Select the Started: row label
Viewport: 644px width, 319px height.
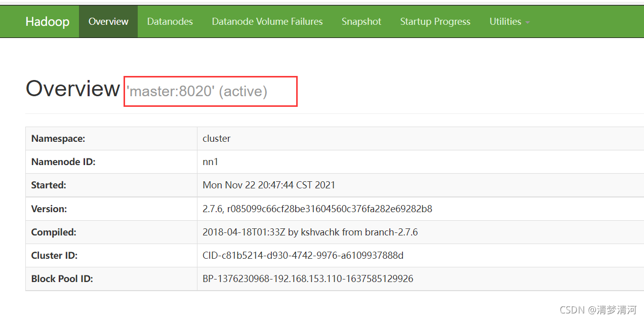(x=49, y=185)
